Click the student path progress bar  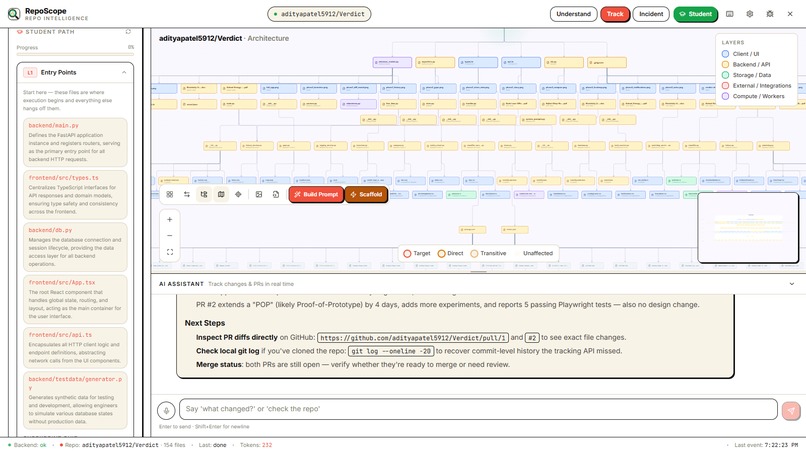coord(75,53)
